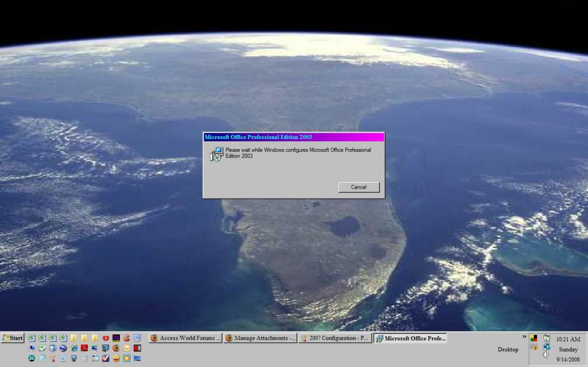The height and width of the screenshot is (367, 588).
Task: Switch to Access World Forums taskbar window
Action: [x=186, y=338]
